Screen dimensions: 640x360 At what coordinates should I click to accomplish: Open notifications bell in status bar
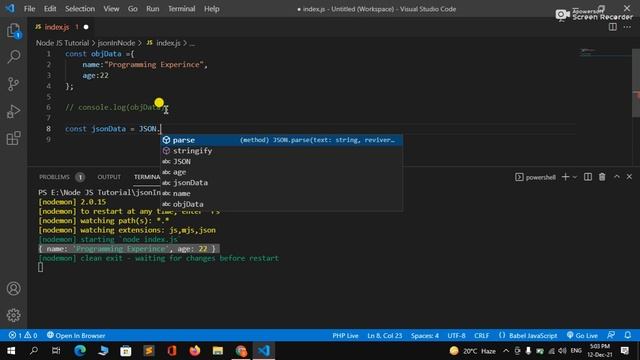pos(628,335)
